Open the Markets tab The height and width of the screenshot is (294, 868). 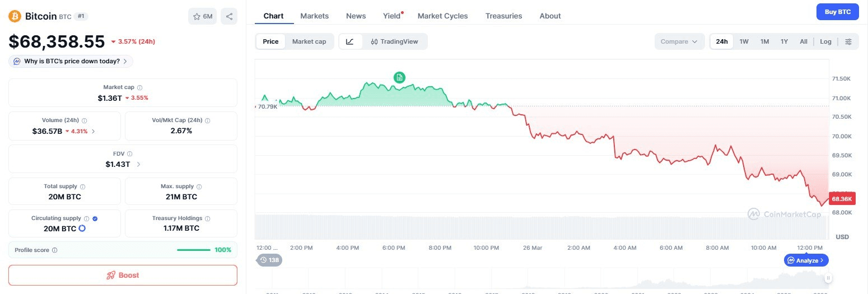tap(314, 16)
